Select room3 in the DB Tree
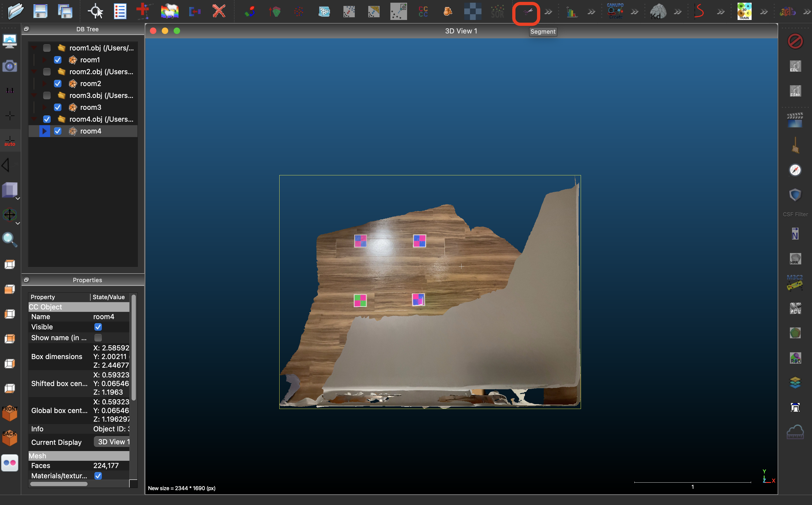Viewport: 812px width, 505px height. 90,108
